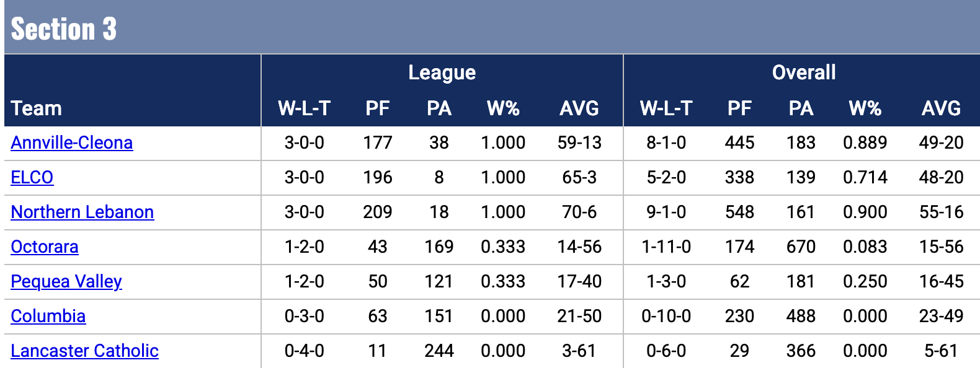Open the Pequea Valley team link

(66, 282)
